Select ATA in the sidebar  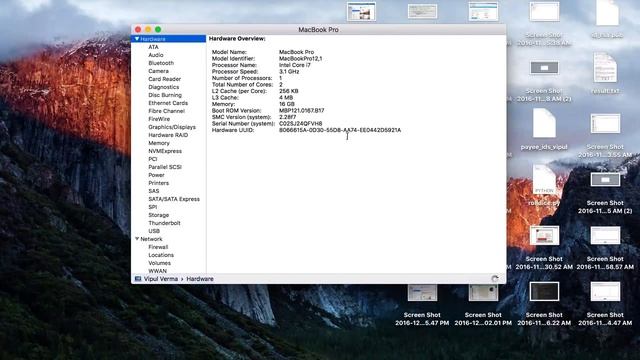click(153, 47)
